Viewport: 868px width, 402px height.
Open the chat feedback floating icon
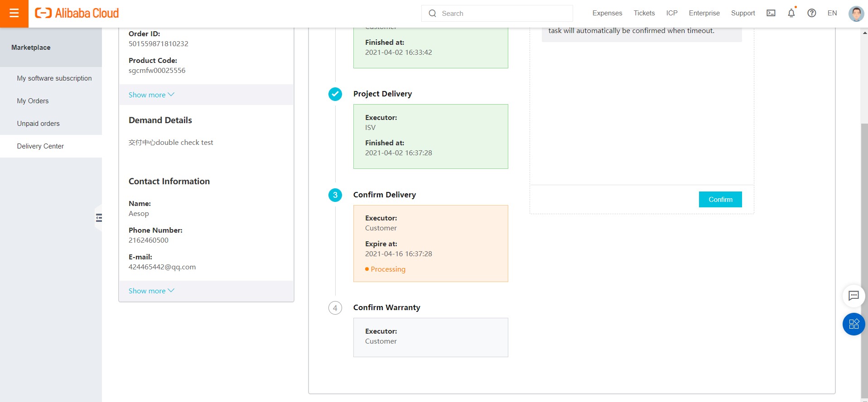click(854, 296)
